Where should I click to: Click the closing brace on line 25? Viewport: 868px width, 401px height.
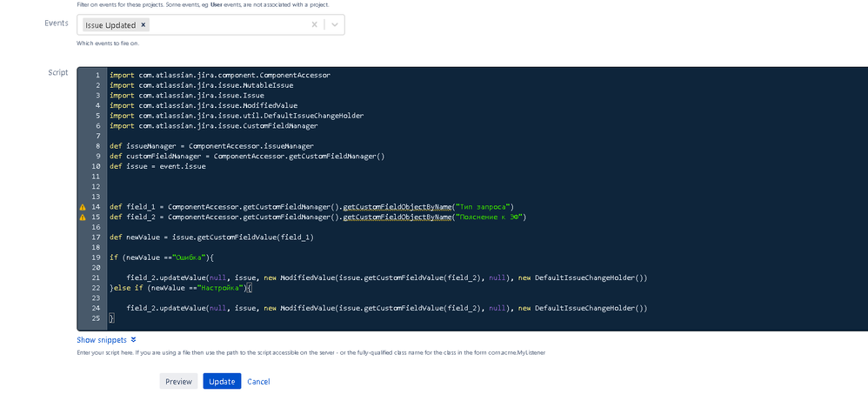tap(112, 318)
